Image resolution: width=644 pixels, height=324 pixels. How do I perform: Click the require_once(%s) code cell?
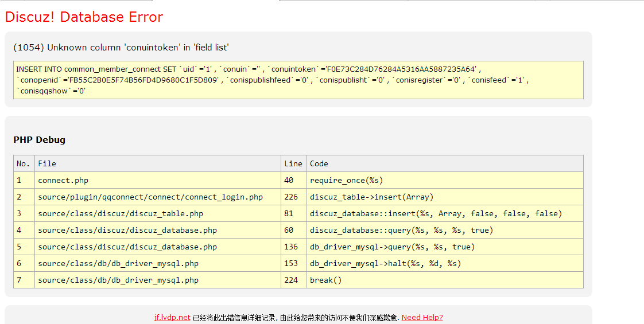point(346,180)
